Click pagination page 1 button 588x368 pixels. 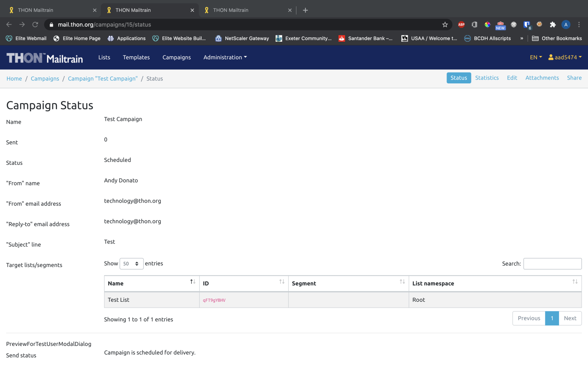click(552, 318)
